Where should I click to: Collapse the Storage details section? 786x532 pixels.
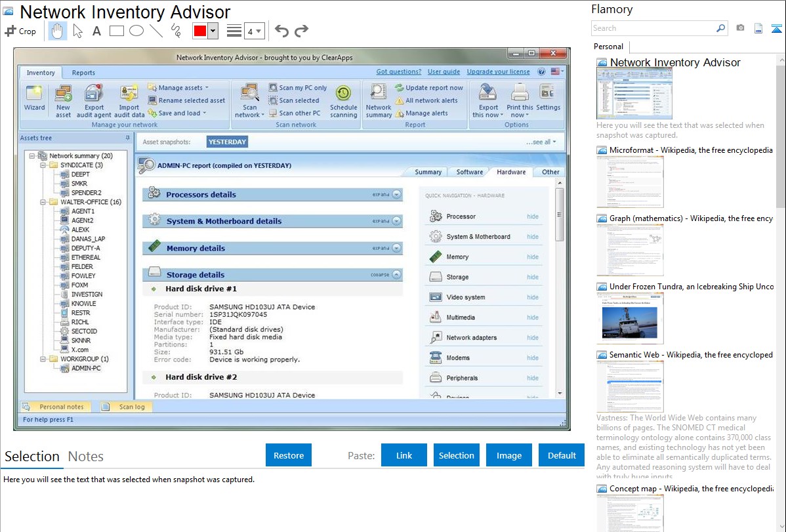tap(396, 275)
